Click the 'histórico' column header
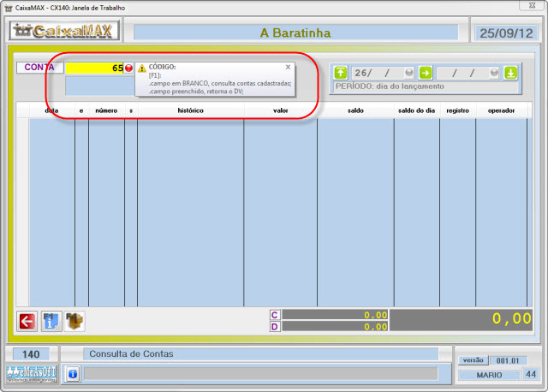This screenshot has width=548, height=392. (x=190, y=110)
